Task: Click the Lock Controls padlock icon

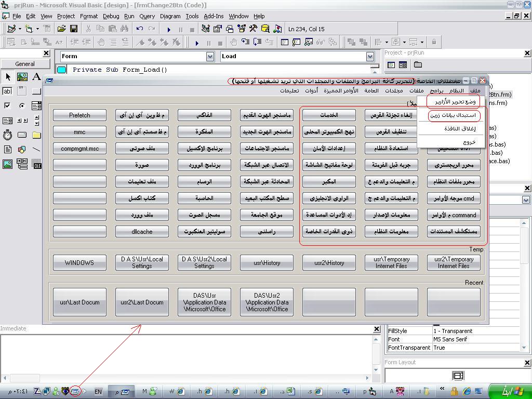Action: pos(434,42)
